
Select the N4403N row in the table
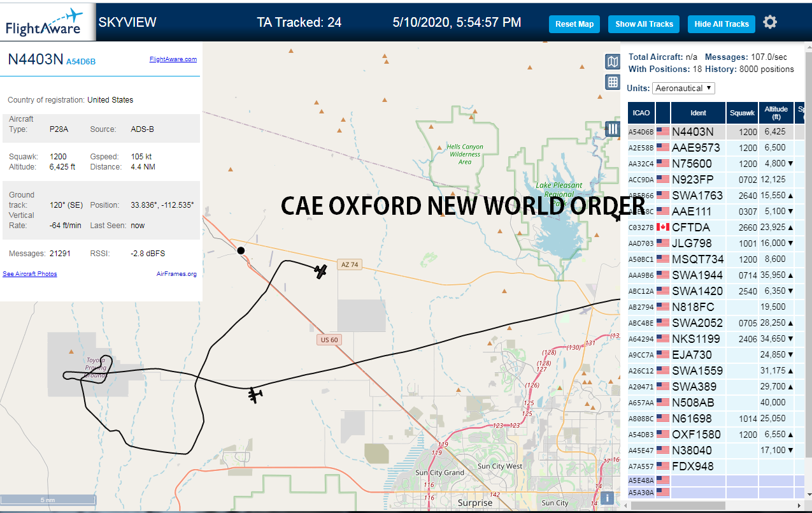tap(715, 132)
